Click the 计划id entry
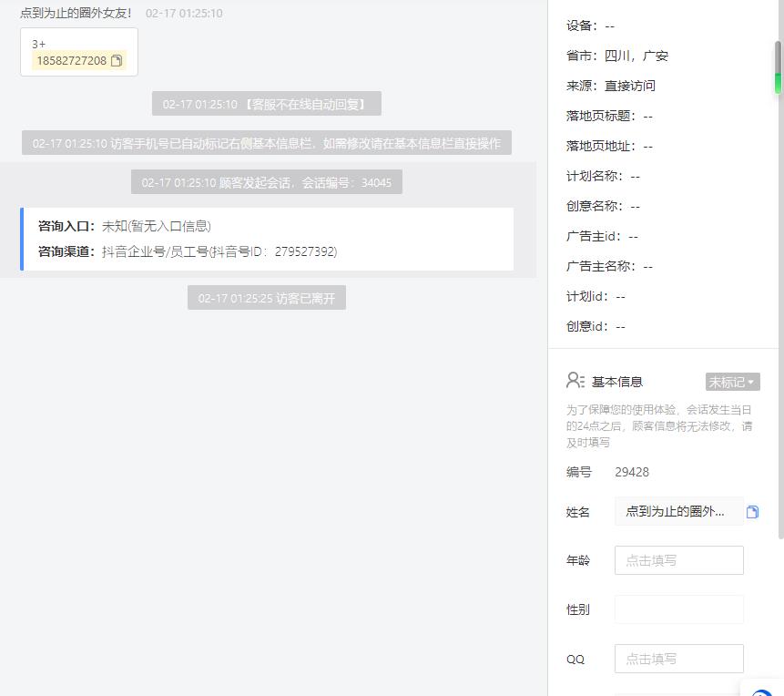 pyautogui.click(x=596, y=296)
